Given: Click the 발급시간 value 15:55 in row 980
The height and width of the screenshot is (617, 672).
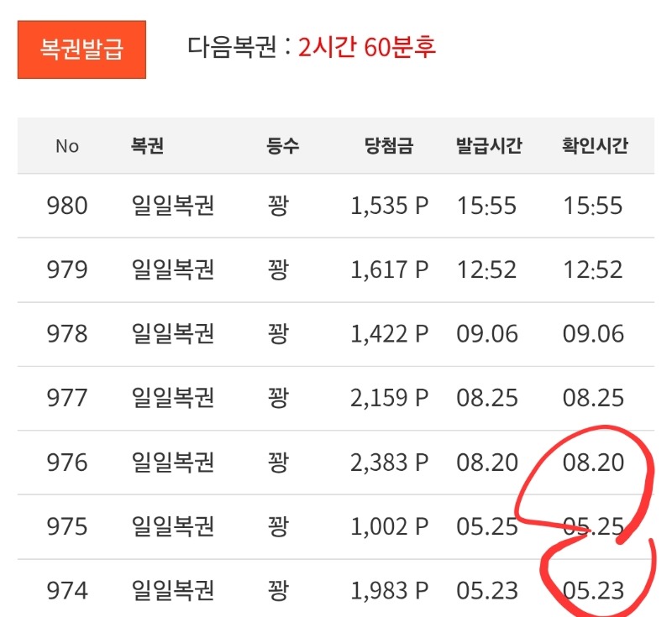Looking at the screenshot, I should (486, 206).
